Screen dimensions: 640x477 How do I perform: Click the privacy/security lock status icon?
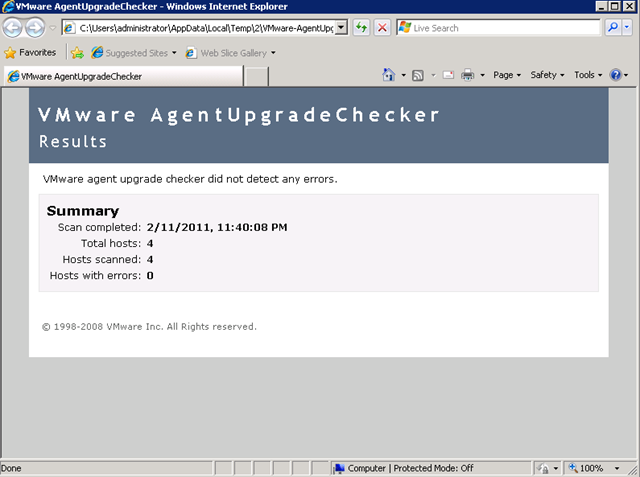pos(543,468)
